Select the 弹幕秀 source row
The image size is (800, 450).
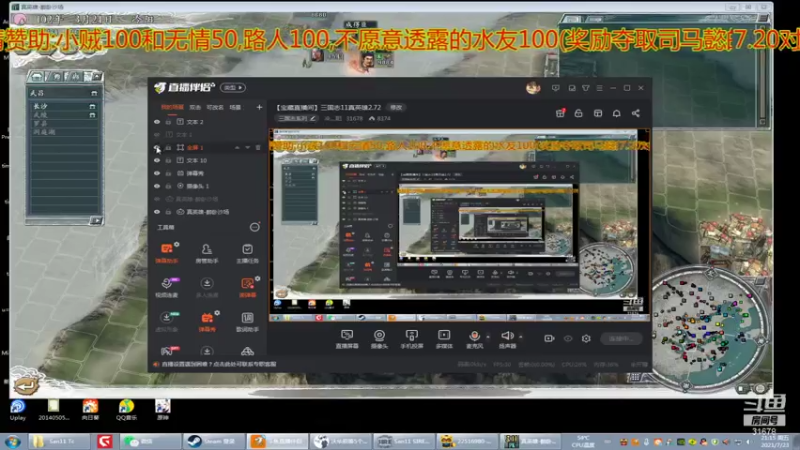209,173
